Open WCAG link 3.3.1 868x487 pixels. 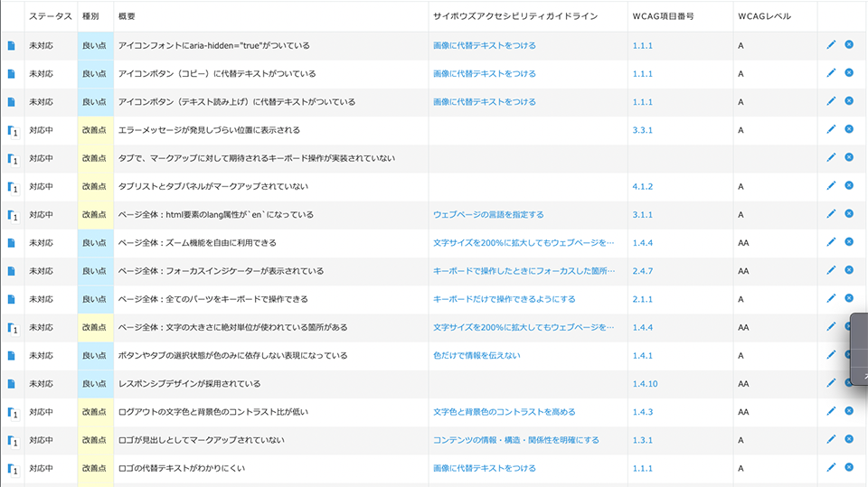tap(643, 131)
